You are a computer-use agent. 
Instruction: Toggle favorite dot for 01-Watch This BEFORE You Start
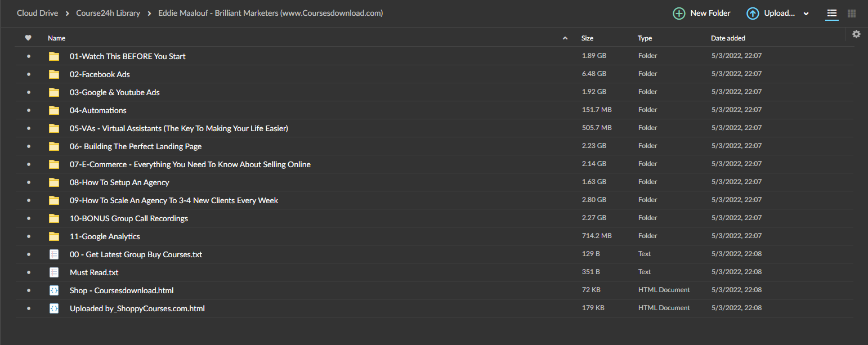(x=29, y=56)
